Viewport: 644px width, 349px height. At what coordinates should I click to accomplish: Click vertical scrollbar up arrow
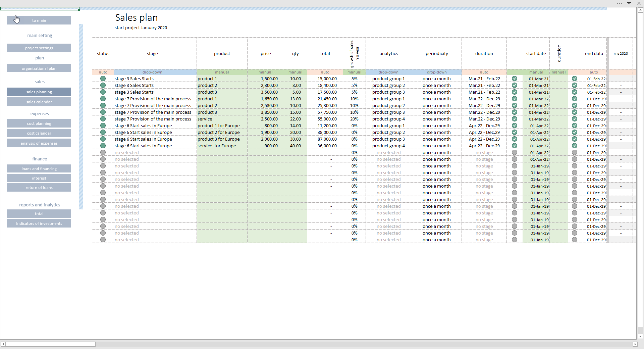click(x=640, y=10)
